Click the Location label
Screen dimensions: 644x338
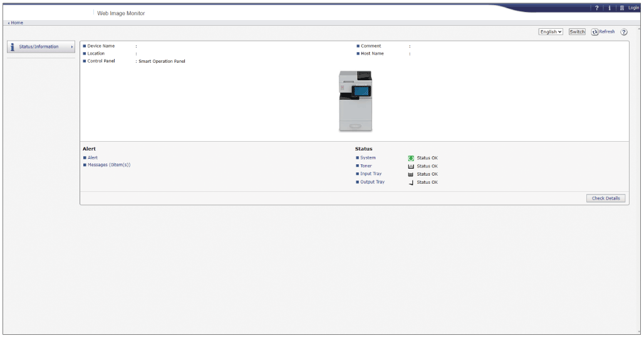96,53
